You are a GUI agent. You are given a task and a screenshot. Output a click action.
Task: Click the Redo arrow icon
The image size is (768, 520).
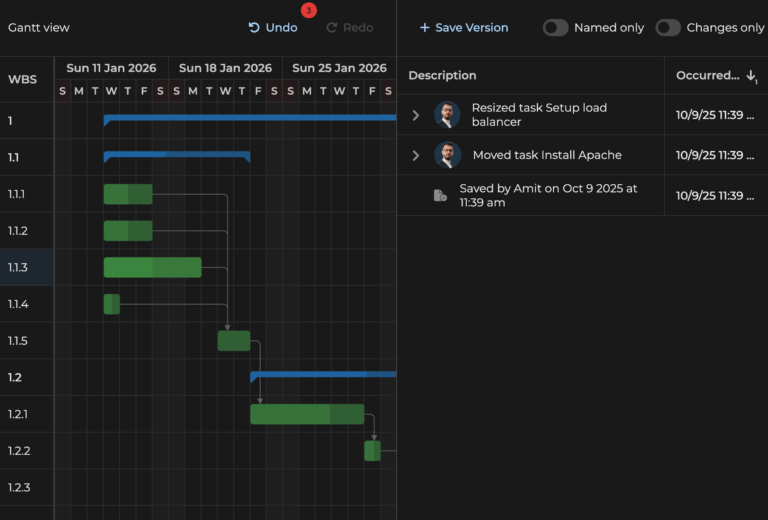(332, 28)
